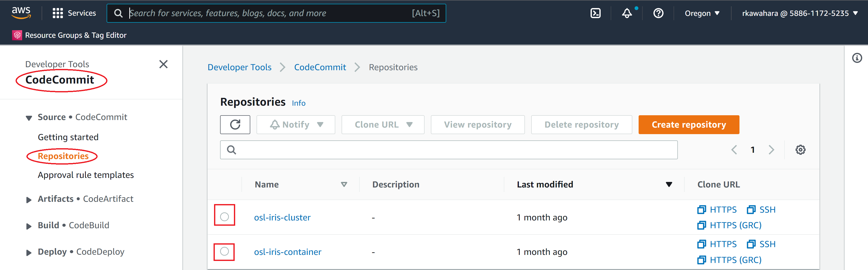Expand the Artifacts CodeArtifact section
Image resolution: width=868 pixels, height=270 pixels.
tap(29, 200)
